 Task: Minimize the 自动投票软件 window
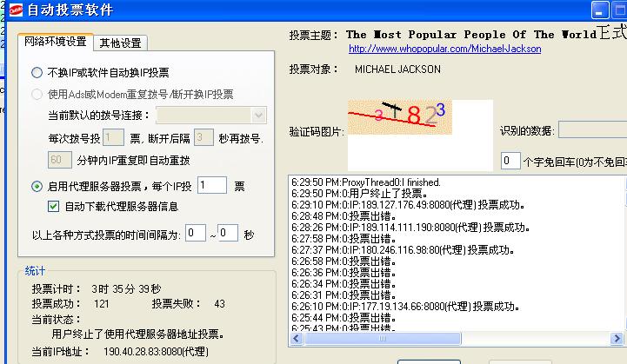click(x=601, y=10)
